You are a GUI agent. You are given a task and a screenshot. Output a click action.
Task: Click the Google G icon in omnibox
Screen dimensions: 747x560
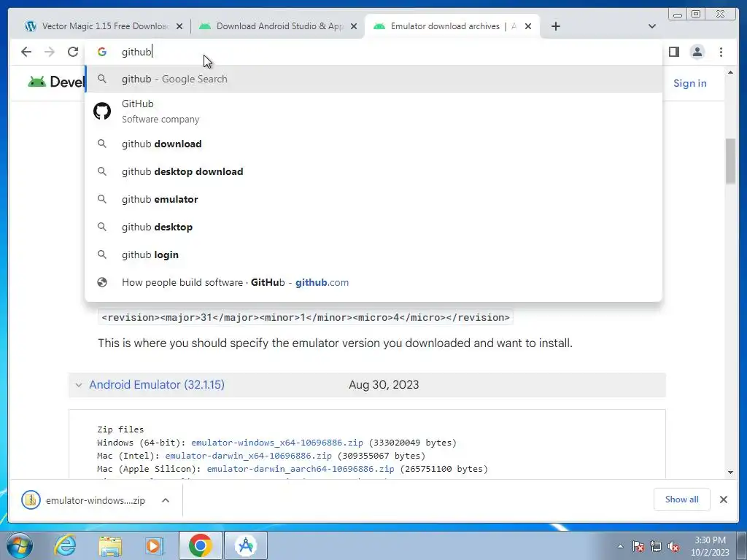[102, 52]
